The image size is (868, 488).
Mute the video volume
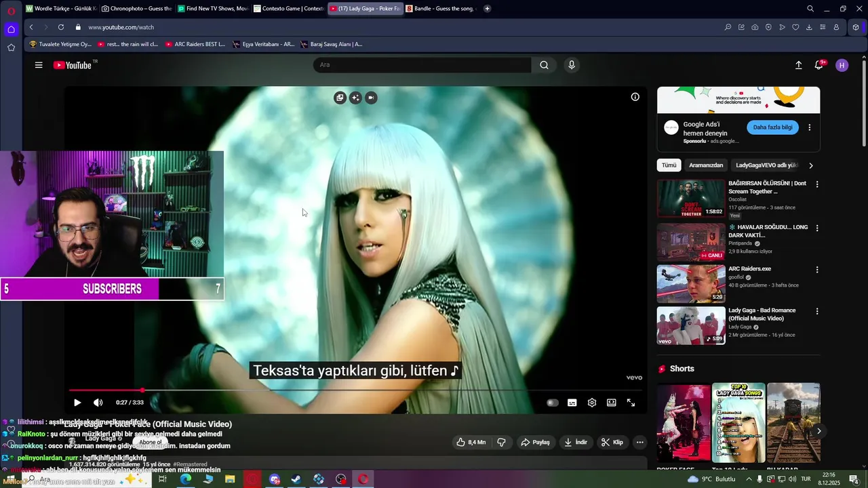[x=98, y=403]
